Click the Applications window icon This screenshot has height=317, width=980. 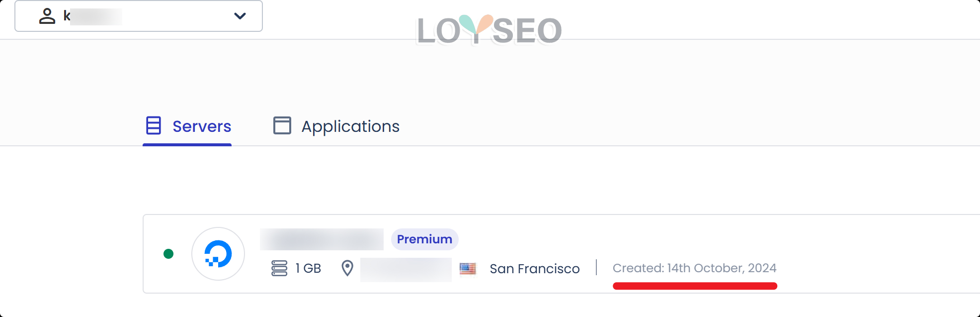pyautogui.click(x=282, y=125)
